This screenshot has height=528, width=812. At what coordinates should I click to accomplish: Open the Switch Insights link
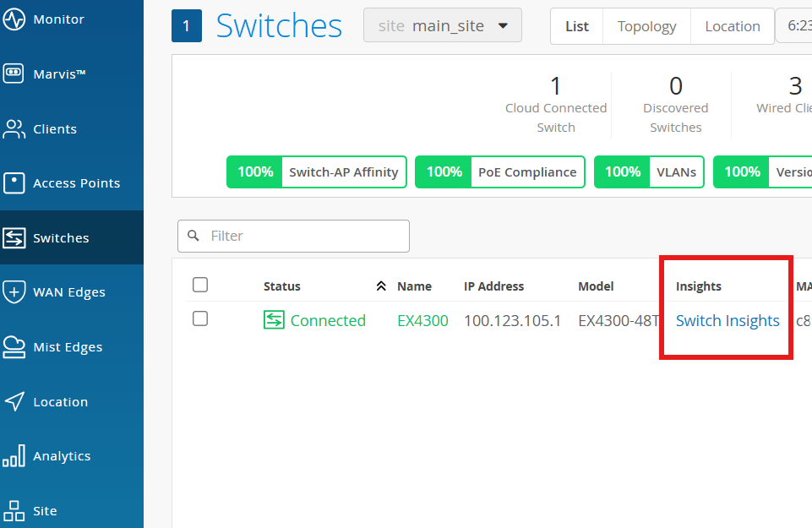728,320
